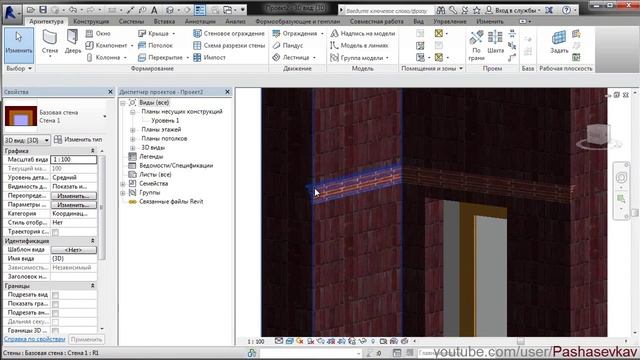Close the Свойства panel
The height and width of the screenshot is (360, 640).
click(x=110, y=92)
